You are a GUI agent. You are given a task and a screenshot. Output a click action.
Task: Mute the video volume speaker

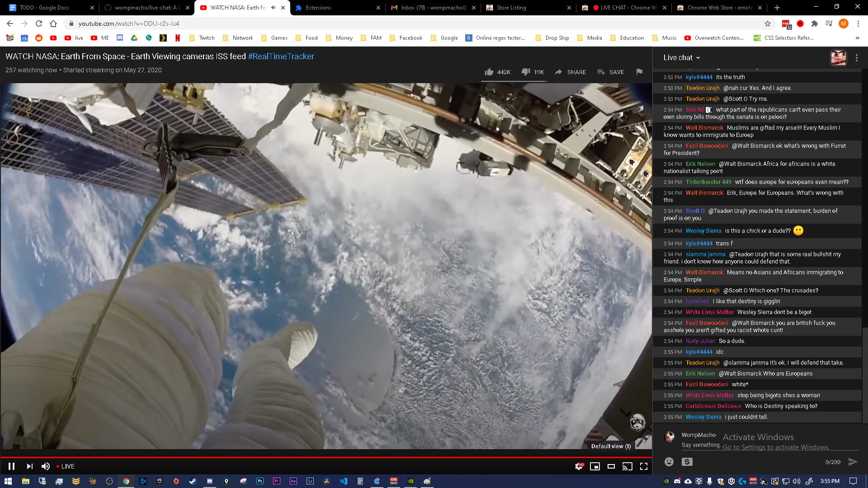click(x=46, y=466)
